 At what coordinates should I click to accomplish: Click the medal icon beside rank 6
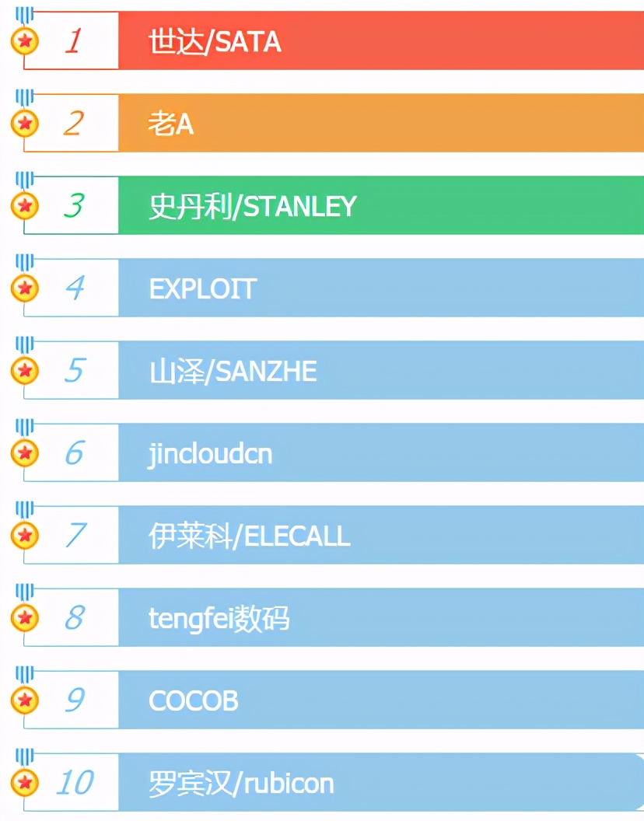[25, 452]
